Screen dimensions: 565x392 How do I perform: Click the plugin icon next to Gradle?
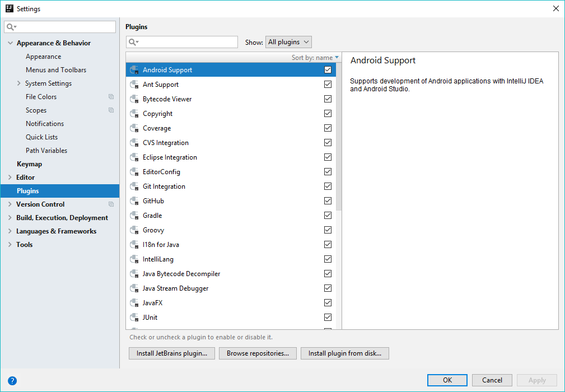pyautogui.click(x=134, y=216)
